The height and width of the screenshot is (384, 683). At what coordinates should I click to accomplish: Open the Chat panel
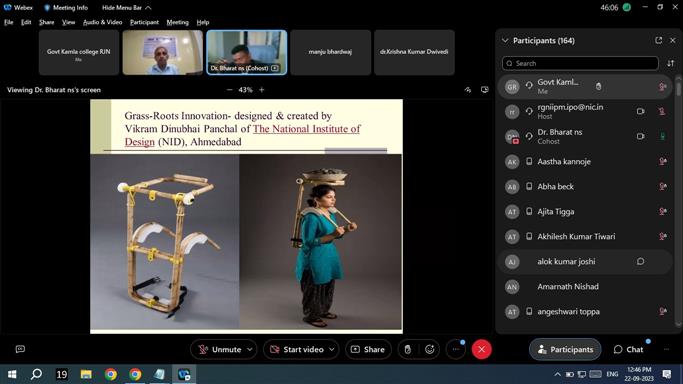pyautogui.click(x=628, y=349)
